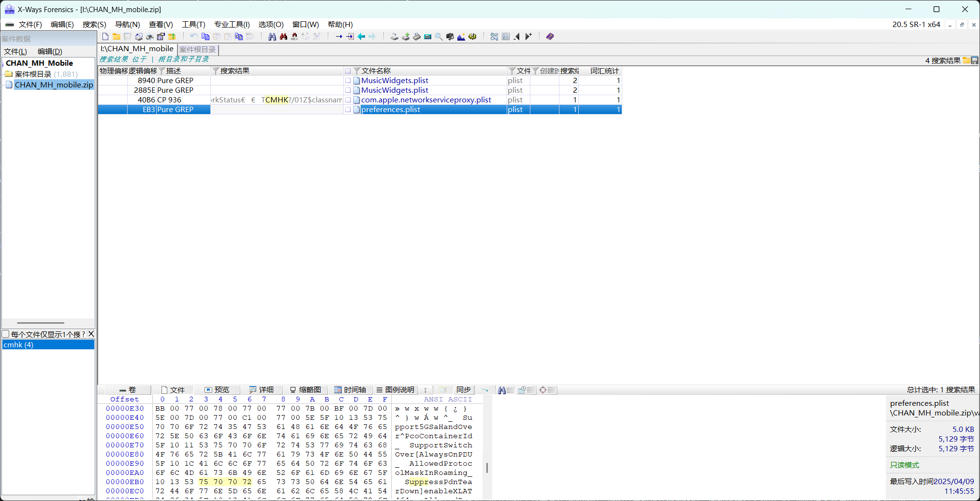Open the filter on 描述 column

162,71
